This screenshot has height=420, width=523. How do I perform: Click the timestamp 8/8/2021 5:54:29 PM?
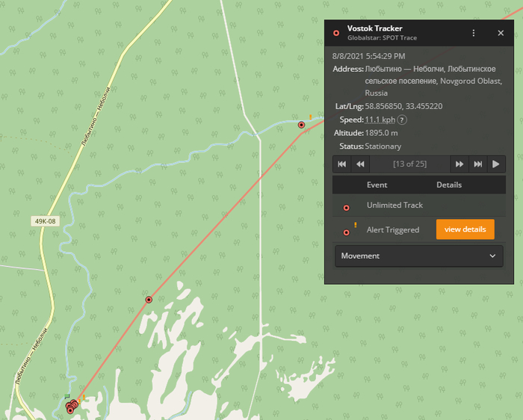[368, 56]
